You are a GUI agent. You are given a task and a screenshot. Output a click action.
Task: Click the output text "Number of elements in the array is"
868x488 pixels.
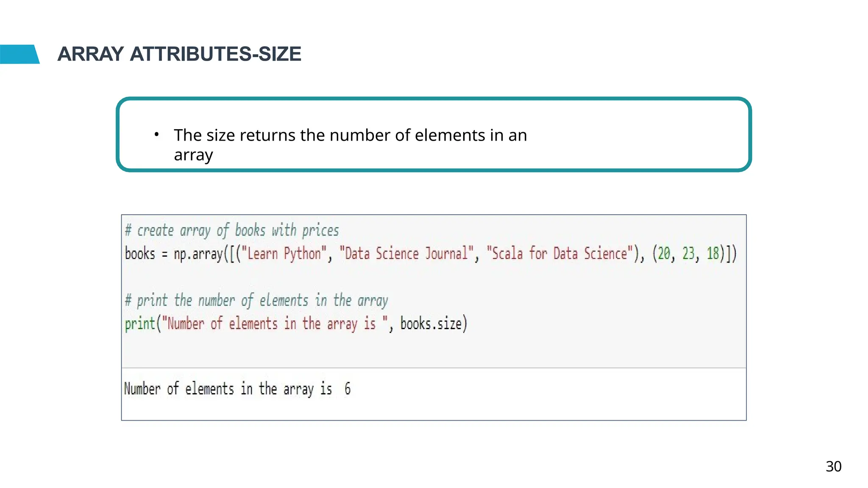coord(228,388)
